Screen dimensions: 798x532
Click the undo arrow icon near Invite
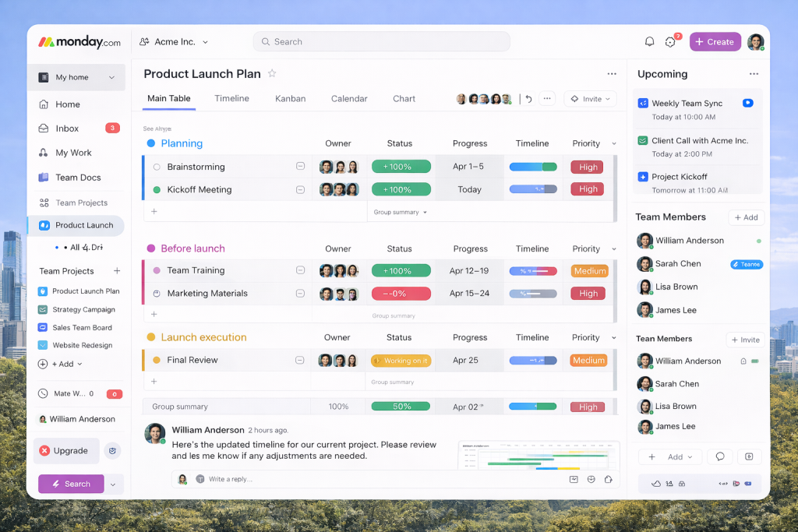[x=528, y=99]
